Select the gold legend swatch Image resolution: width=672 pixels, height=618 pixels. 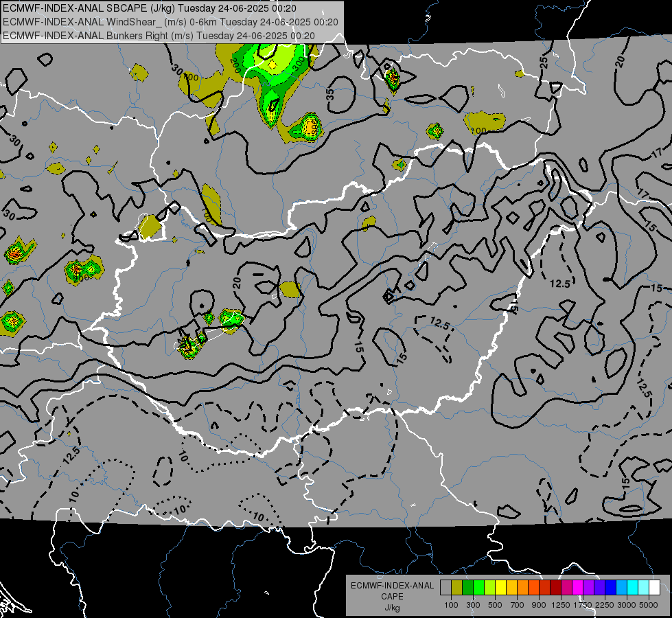pyautogui.click(x=511, y=588)
